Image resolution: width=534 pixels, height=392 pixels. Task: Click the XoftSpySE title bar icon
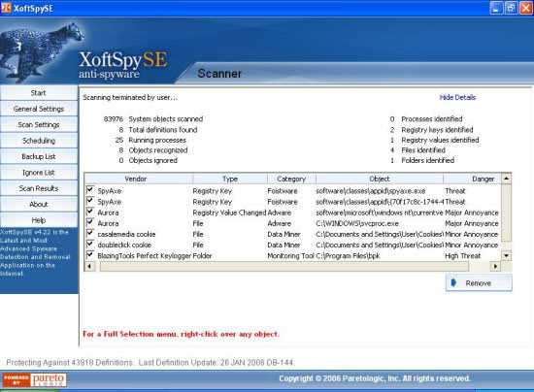click(6, 8)
